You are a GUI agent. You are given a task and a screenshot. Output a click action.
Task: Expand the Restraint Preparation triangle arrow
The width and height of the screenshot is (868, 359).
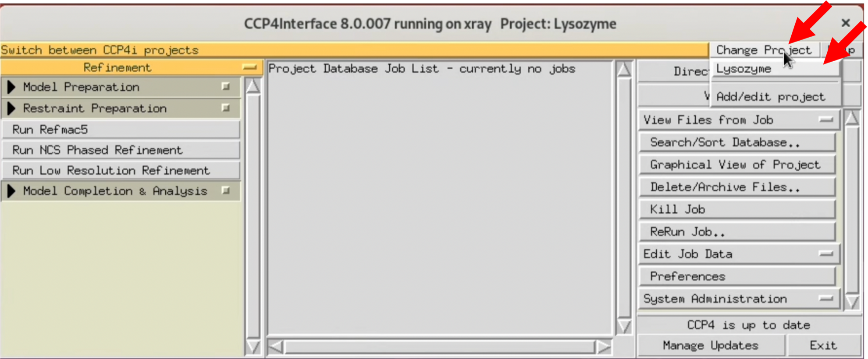(x=11, y=108)
